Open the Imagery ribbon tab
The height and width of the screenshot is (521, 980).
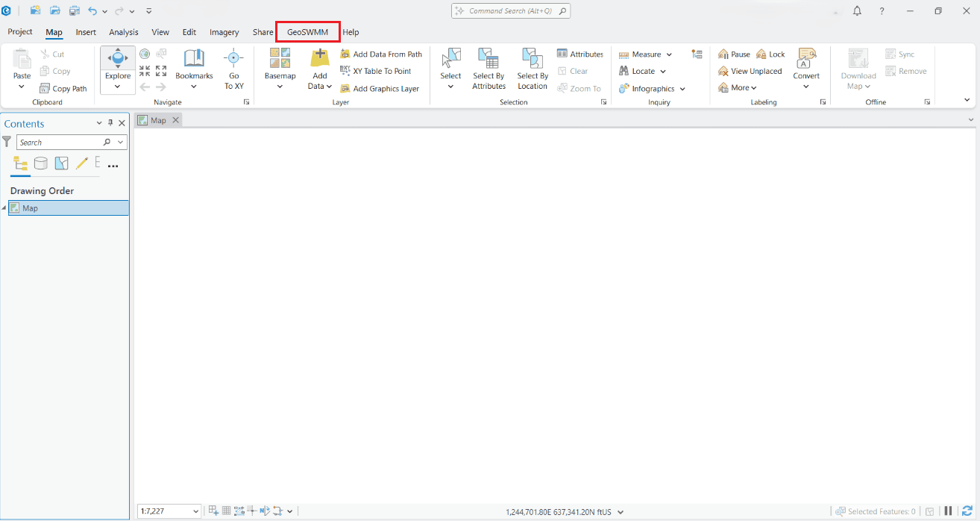[x=224, y=32]
